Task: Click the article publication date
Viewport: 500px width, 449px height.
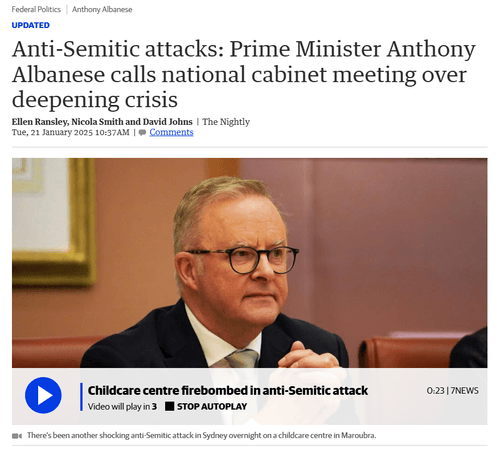Action: point(71,132)
